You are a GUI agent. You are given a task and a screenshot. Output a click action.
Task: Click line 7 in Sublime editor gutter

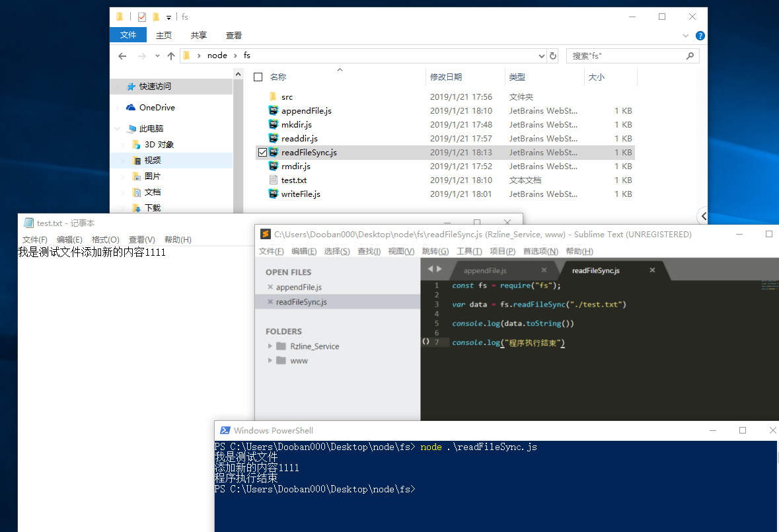(x=437, y=342)
